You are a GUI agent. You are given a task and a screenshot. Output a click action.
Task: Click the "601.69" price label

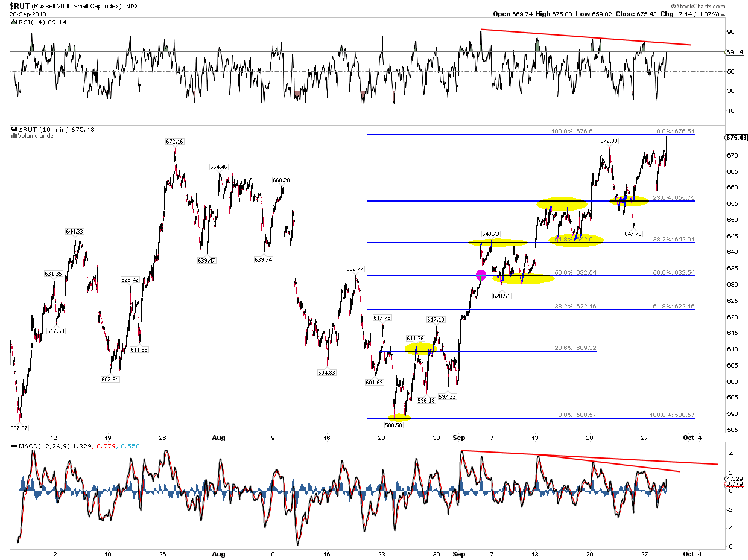coord(374,382)
